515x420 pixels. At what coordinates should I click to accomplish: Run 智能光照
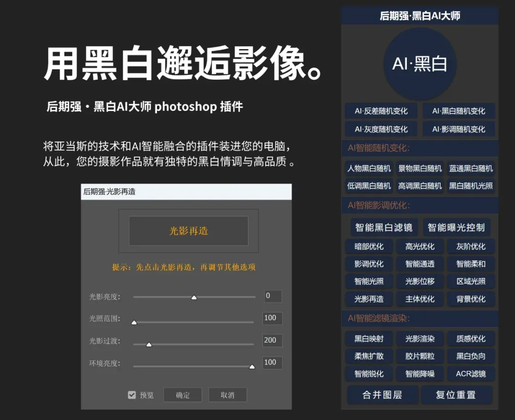[369, 281]
